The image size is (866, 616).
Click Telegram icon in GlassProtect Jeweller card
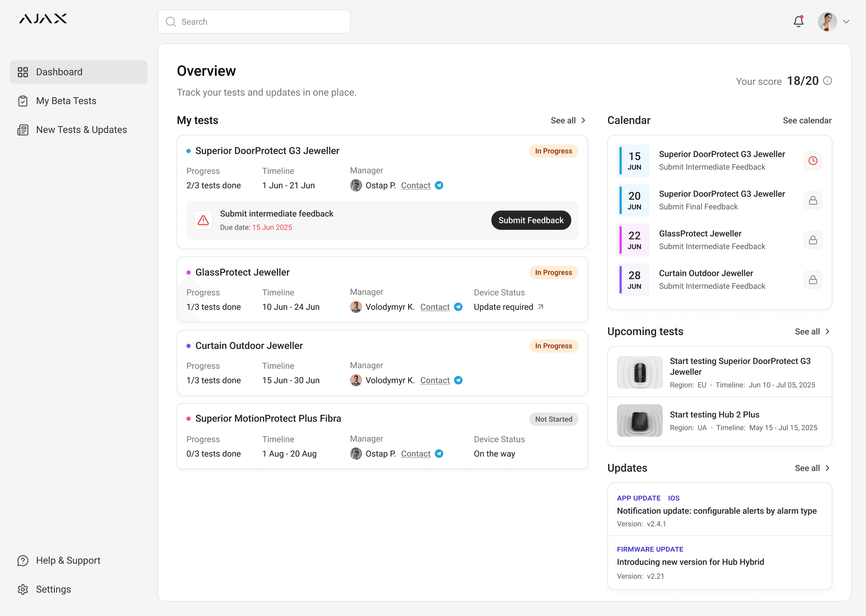(x=458, y=307)
